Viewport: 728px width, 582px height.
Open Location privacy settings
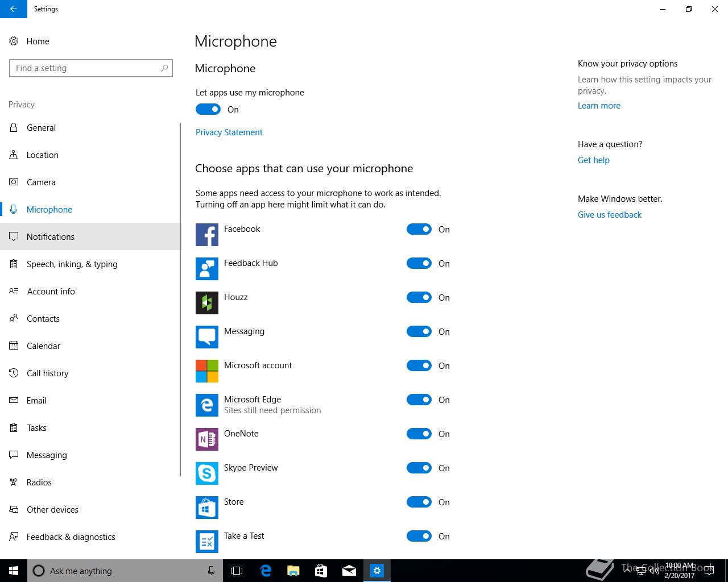(90, 155)
